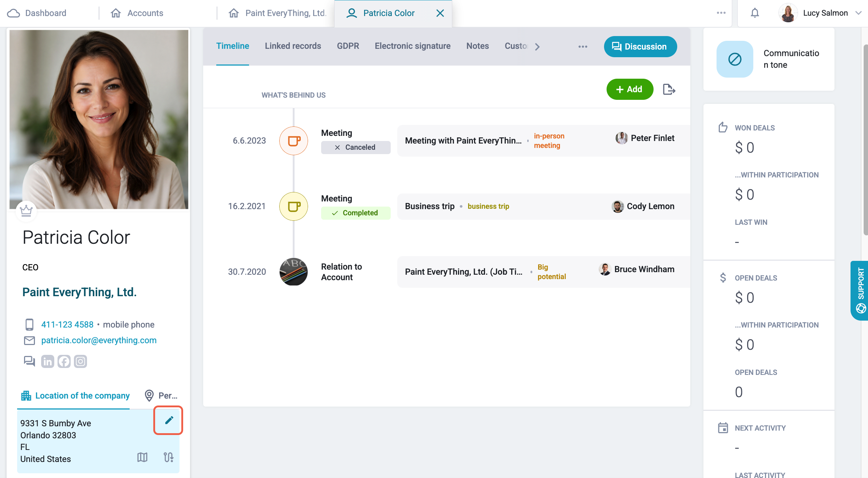Open the three-dots menu beside Discussion
This screenshot has width=868, height=478.
[x=583, y=47]
